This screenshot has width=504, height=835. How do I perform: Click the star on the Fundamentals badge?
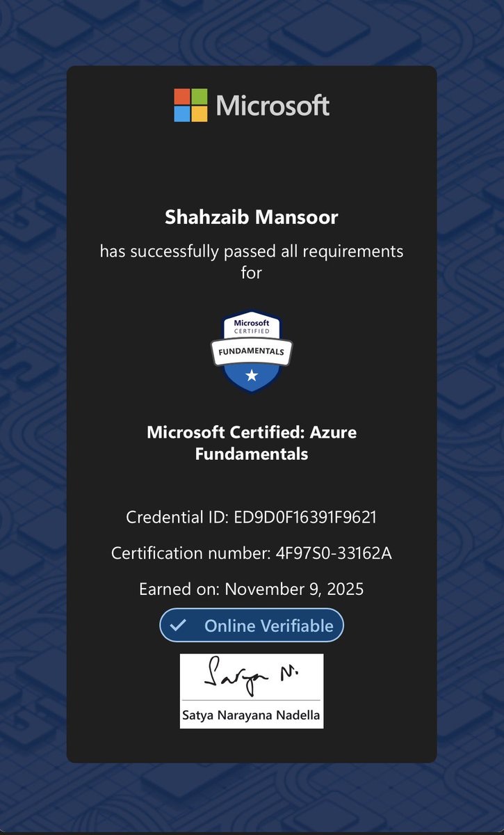tap(252, 376)
